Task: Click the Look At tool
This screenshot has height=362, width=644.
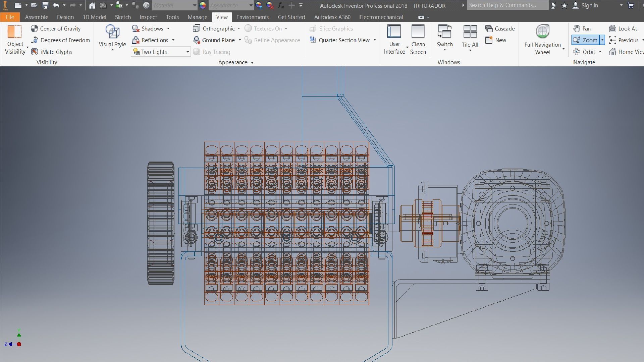Action: 623,29
